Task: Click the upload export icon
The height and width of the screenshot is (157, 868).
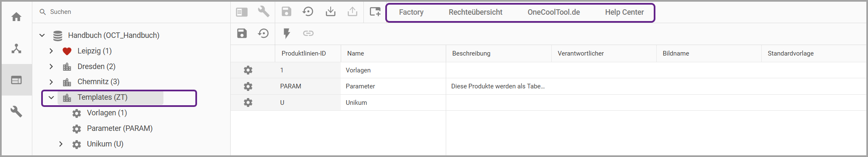Action: [x=352, y=12]
